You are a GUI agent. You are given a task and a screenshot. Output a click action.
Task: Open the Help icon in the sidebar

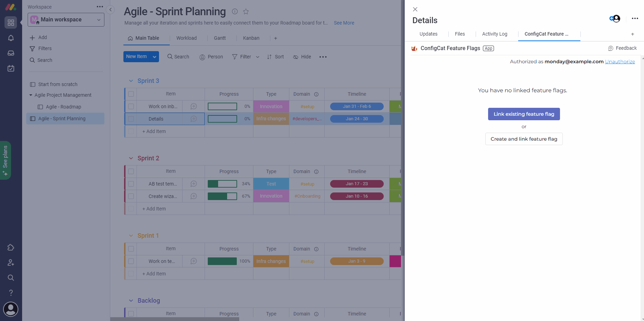[11, 292]
